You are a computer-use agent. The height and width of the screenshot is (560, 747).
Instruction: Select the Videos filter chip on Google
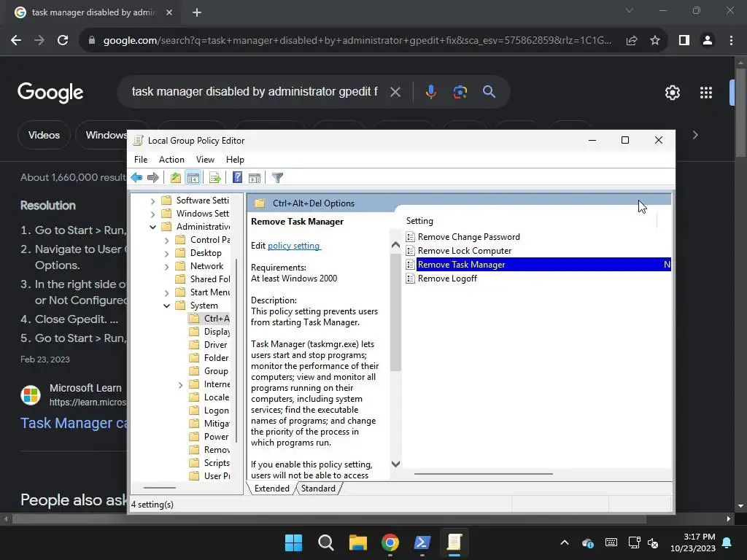[x=44, y=135]
